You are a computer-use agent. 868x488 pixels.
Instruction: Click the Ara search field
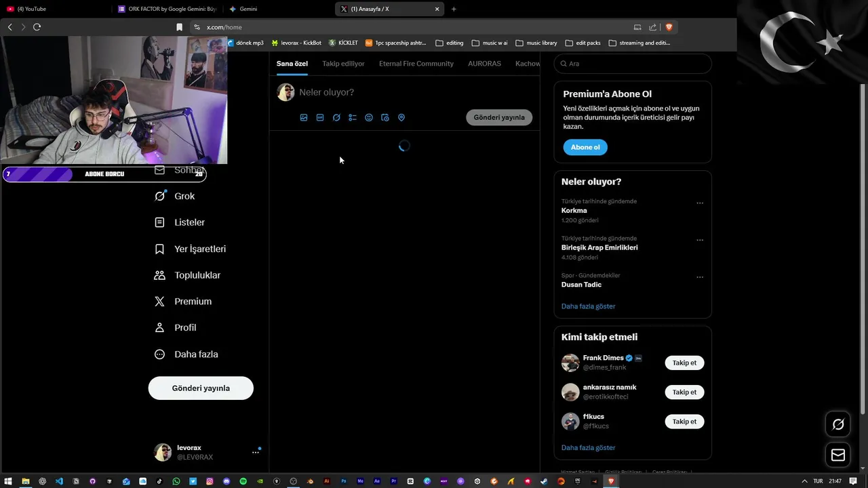(x=633, y=64)
